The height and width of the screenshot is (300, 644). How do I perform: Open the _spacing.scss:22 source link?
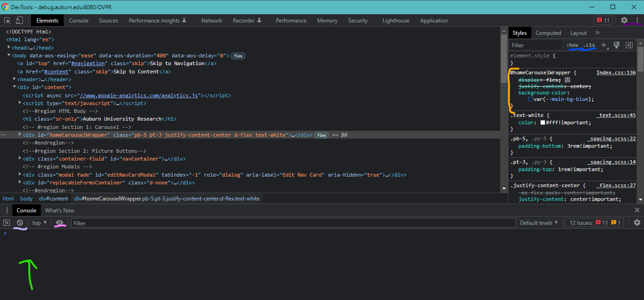click(611, 139)
